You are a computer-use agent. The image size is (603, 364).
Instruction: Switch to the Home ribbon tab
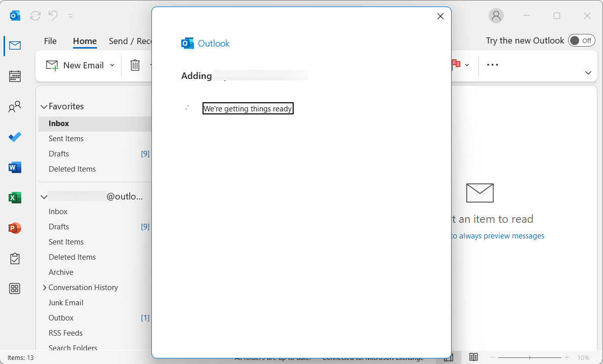(85, 42)
